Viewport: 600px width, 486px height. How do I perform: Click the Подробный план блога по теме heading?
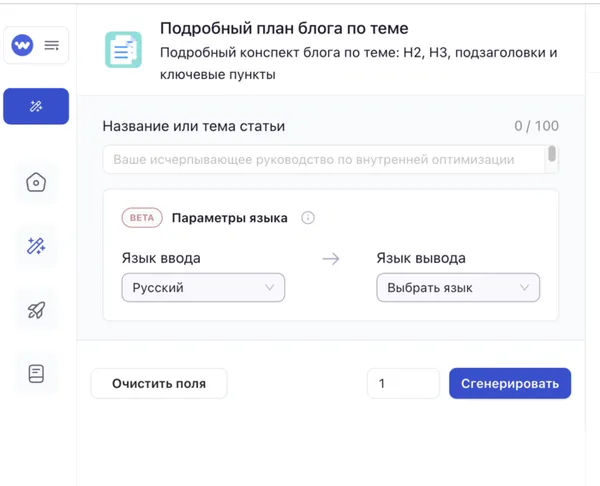coord(284,28)
